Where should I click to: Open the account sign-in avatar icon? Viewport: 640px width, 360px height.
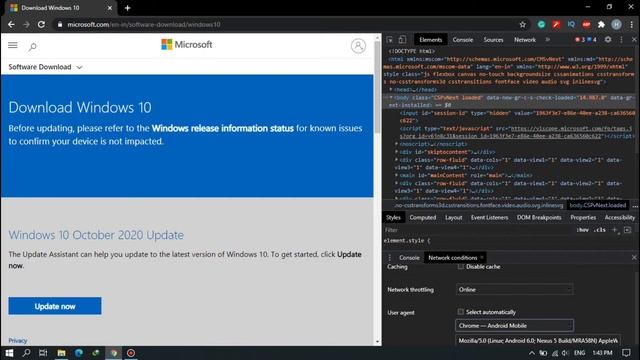click(358, 46)
